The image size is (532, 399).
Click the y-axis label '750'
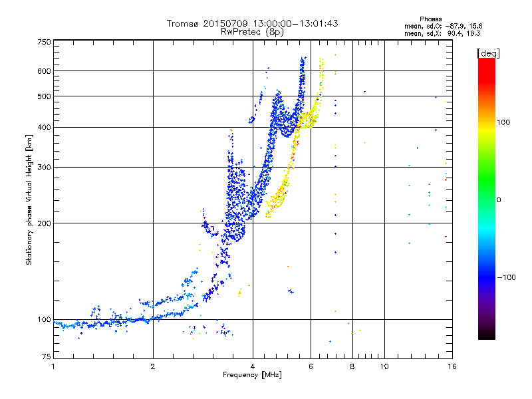point(44,42)
